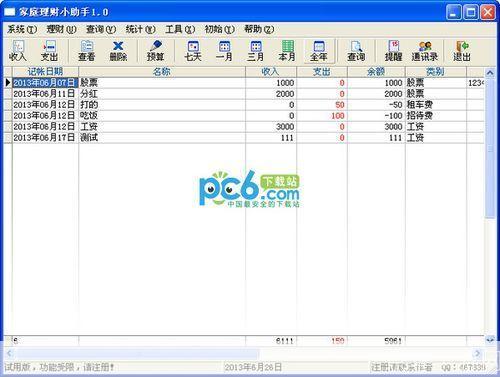Open the 通讯录 address book
Screen dimensions: 500x377
pyautogui.click(x=424, y=51)
